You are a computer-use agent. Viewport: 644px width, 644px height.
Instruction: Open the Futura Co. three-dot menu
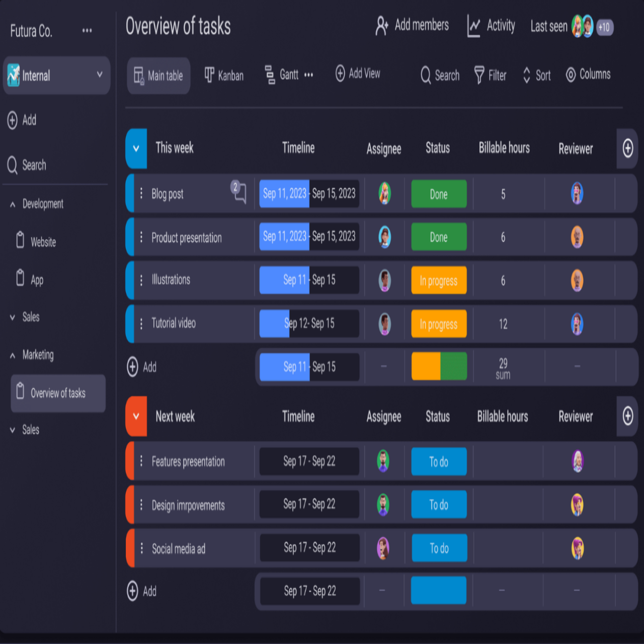pos(87,31)
